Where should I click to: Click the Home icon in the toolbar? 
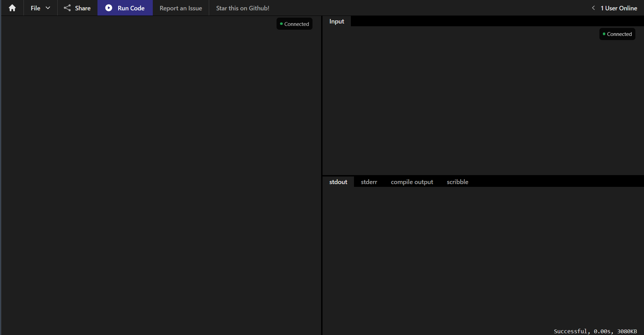[12, 8]
